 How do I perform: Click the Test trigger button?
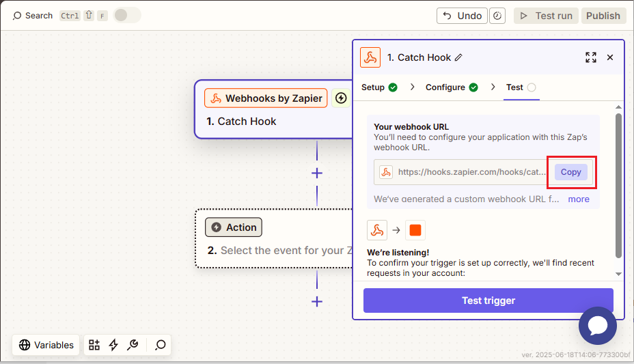pyautogui.click(x=488, y=300)
